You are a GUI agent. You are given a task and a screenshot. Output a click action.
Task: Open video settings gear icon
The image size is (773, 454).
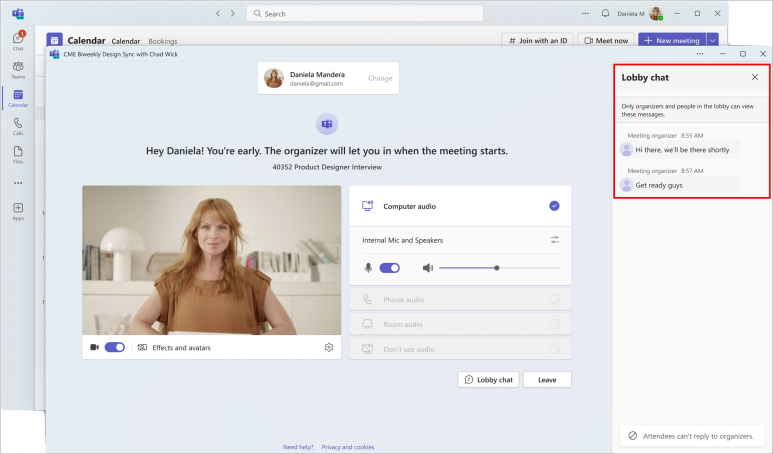[328, 347]
